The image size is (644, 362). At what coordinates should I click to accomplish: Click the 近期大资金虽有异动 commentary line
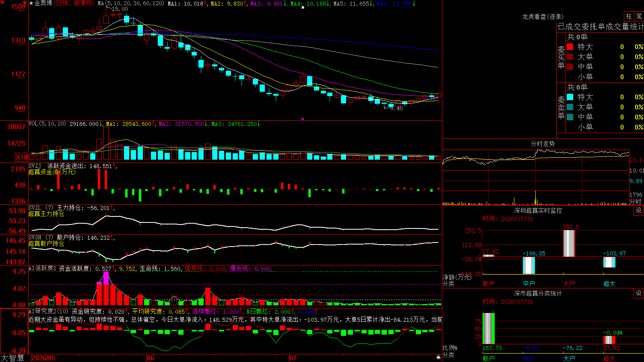click(x=235, y=319)
